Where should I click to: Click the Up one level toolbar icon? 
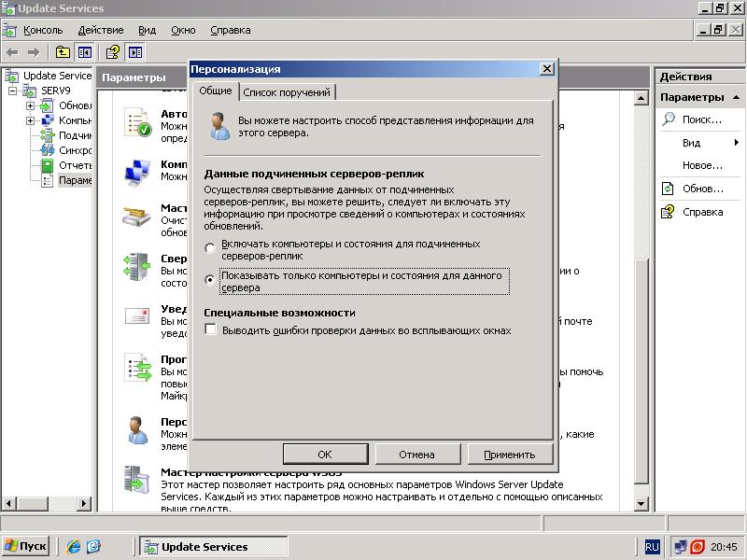pyautogui.click(x=63, y=52)
